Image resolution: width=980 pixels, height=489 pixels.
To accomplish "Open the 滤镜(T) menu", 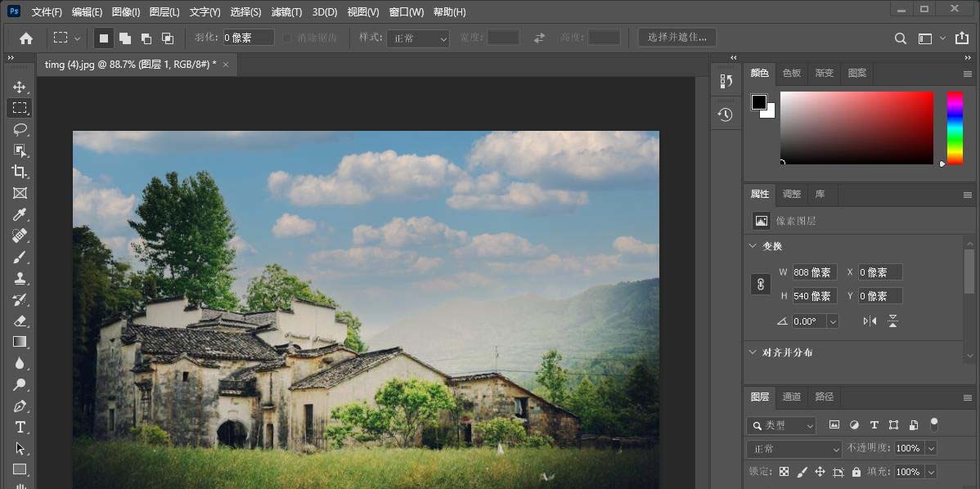I will [286, 12].
